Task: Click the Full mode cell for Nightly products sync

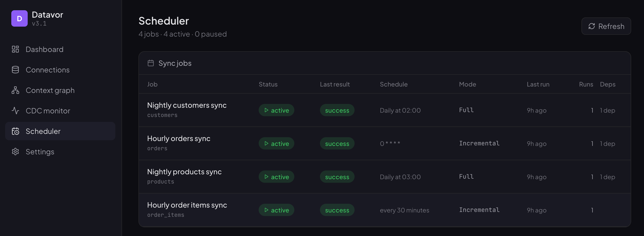Action: [466, 177]
